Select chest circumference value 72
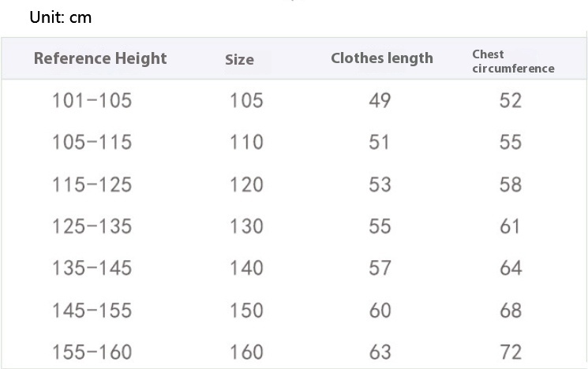This screenshot has width=588, height=369. (511, 352)
